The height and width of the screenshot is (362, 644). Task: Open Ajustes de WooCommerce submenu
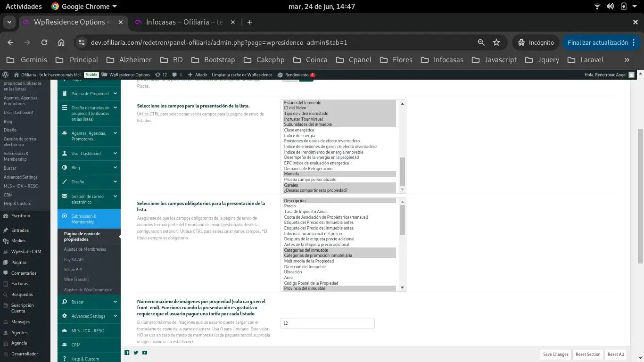(x=88, y=290)
